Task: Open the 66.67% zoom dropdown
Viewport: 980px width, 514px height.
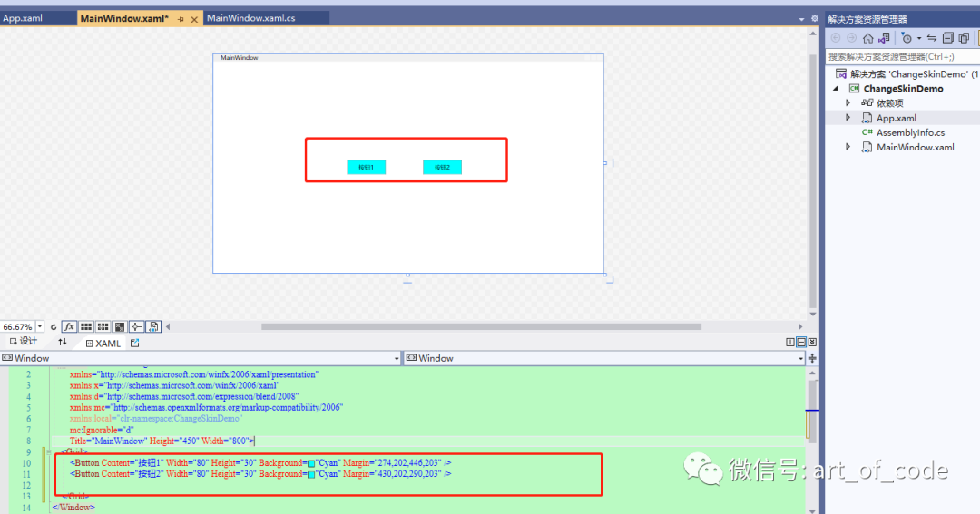Action: [x=39, y=326]
